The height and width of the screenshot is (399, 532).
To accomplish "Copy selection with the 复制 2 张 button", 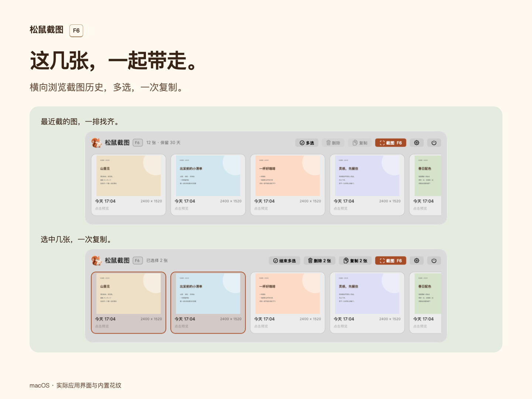I will (x=355, y=260).
